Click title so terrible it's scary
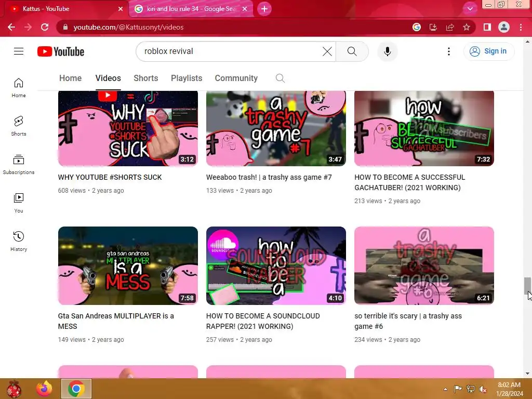Image resolution: width=532 pixels, height=399 pixels. 408,321
